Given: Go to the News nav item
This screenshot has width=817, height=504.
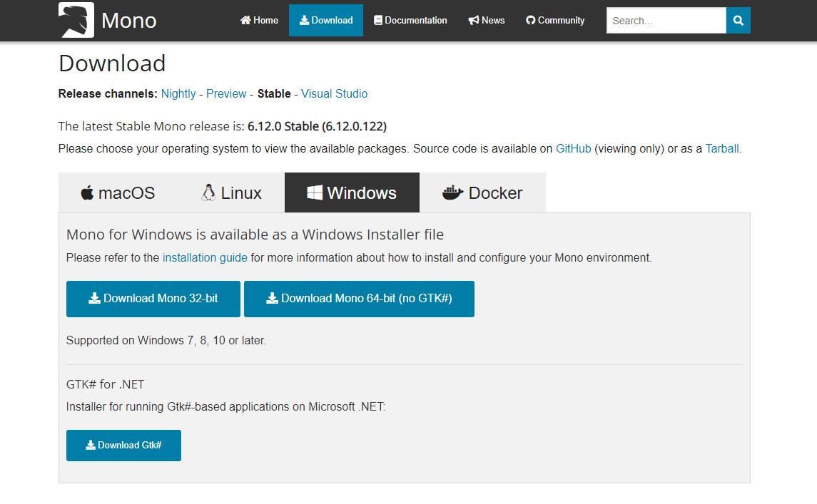Looking at the screenshot, I should (x=487, y=20).
